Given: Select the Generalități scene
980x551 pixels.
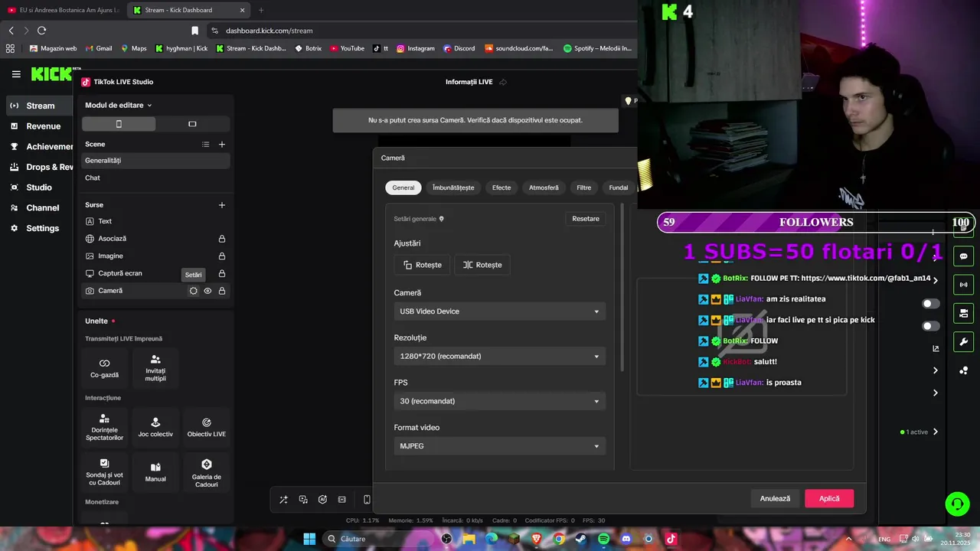Looking at the screenshot, I should tap(156, 161).
